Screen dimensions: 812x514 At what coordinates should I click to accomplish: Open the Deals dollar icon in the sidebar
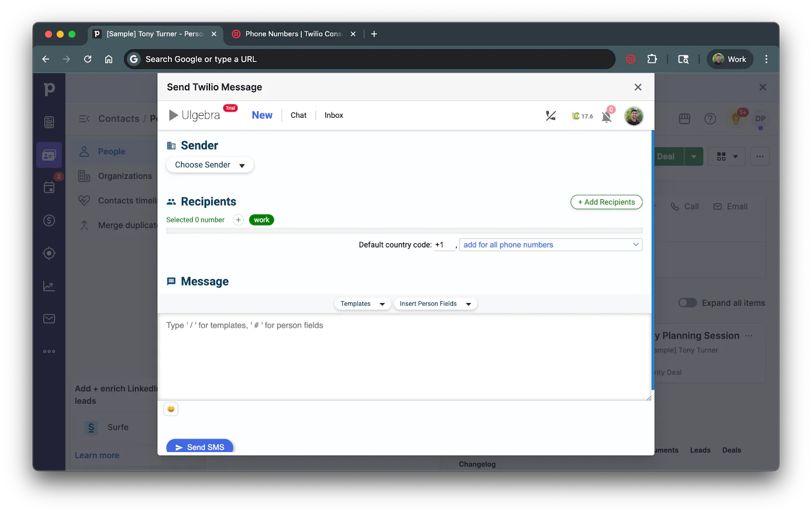coord(49,220)
